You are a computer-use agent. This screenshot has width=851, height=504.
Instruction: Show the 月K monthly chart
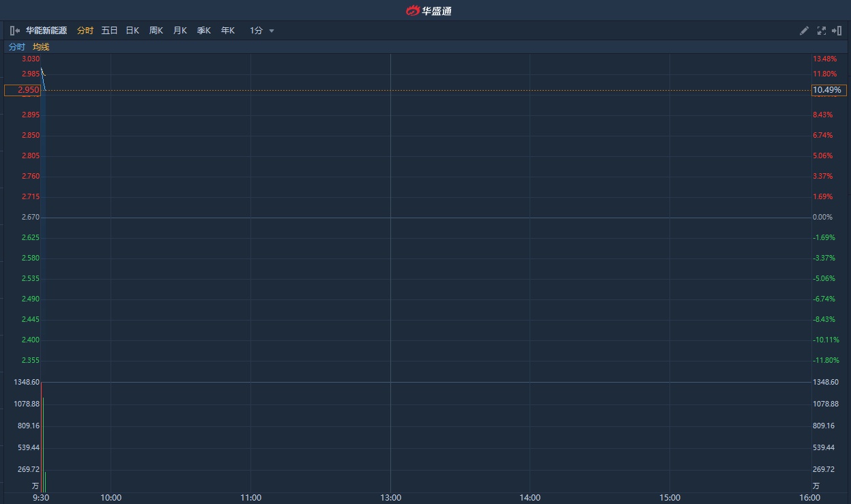(180, 31)
